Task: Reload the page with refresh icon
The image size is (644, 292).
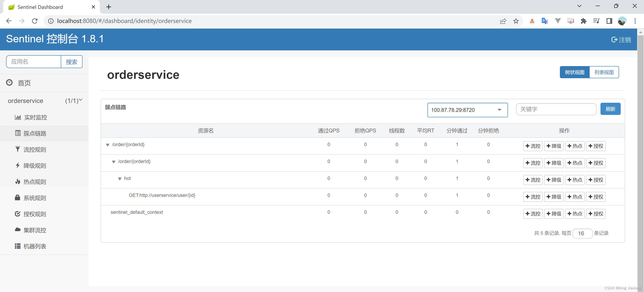Action: point(35,21)
